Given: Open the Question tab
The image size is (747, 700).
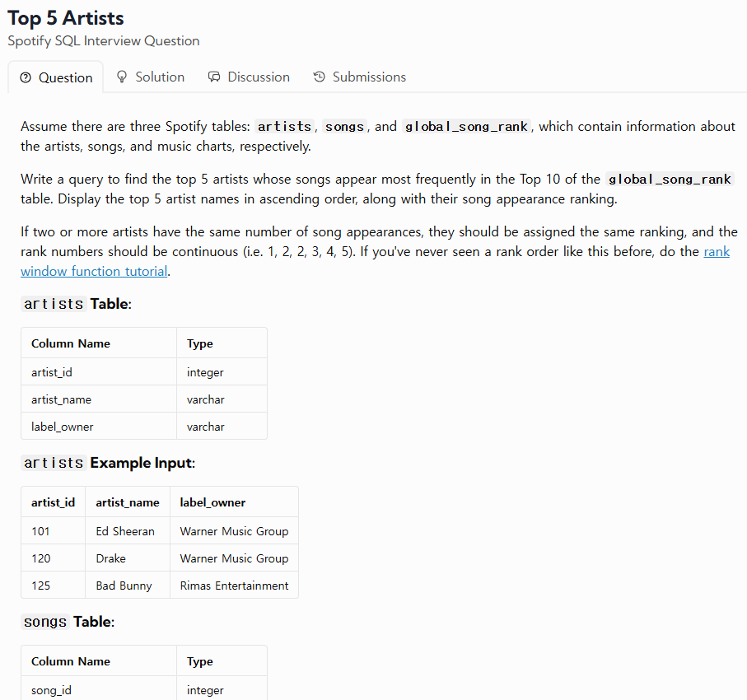Looking at the screenshot, I should coord(56,77).
